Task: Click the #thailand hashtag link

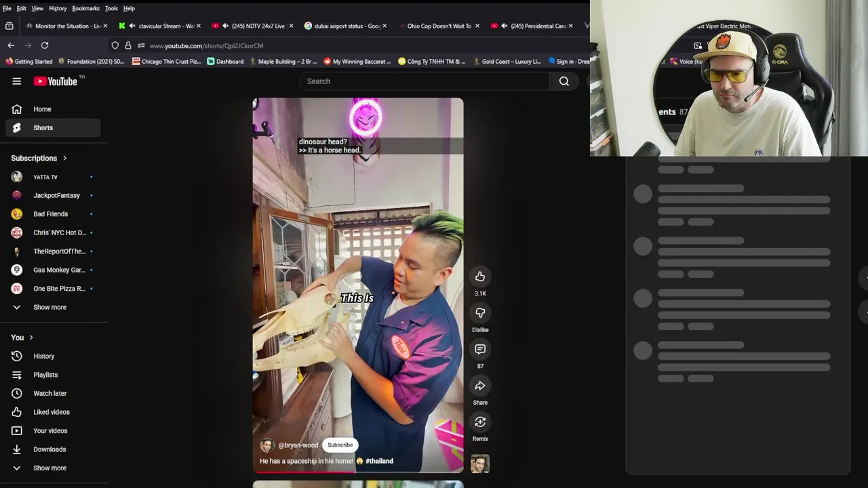Action: click(379, 461)
